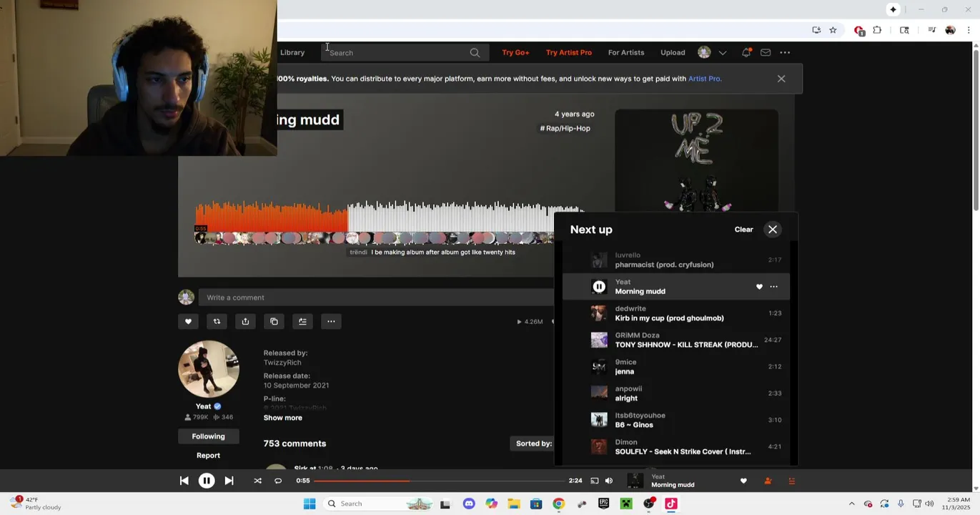Open the UP 2 ME album artwork
Screen dimensions: 980x515
[696, 161]
